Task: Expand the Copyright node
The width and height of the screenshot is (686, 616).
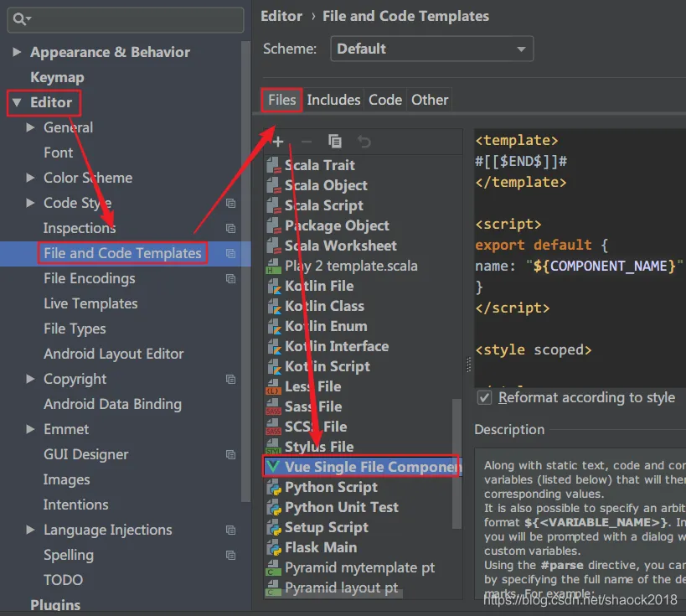Action: click(30, 379)
